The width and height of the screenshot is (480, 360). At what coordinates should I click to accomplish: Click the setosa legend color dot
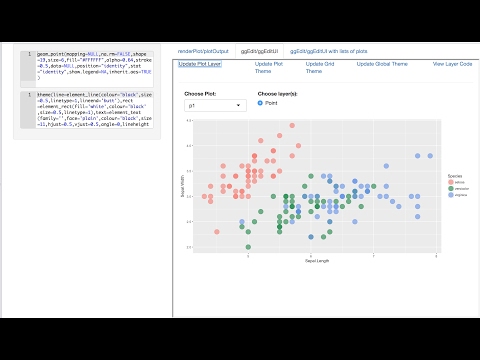tap(451, 182)
